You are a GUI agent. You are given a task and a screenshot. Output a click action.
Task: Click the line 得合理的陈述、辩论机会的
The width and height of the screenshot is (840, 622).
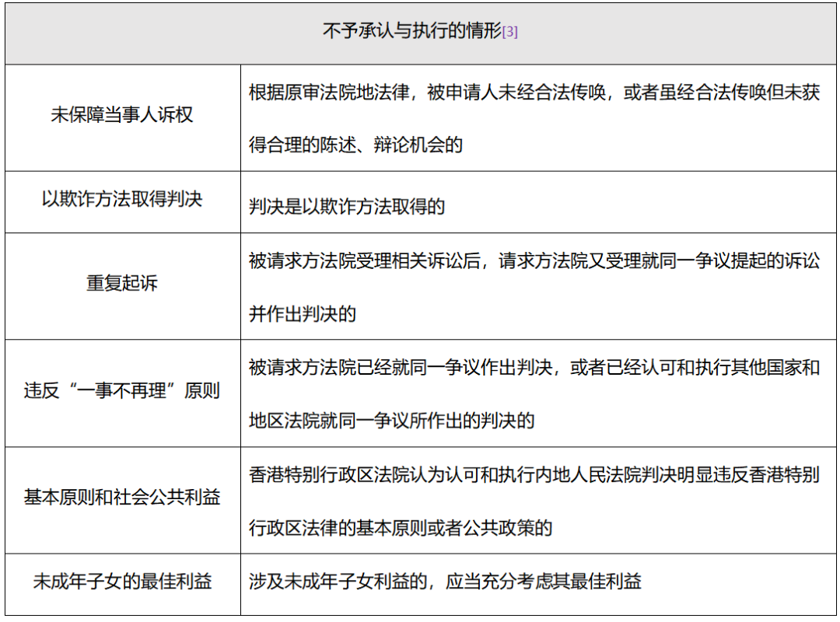click(x=355, y=145)
